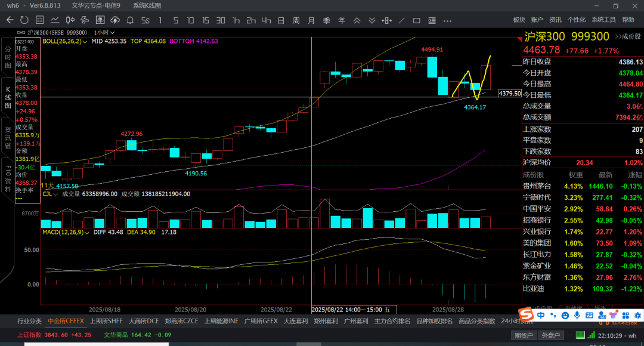Click the Sogou input method S logo
The width and height of the screenshot is (644, 346).
(526, 315)
